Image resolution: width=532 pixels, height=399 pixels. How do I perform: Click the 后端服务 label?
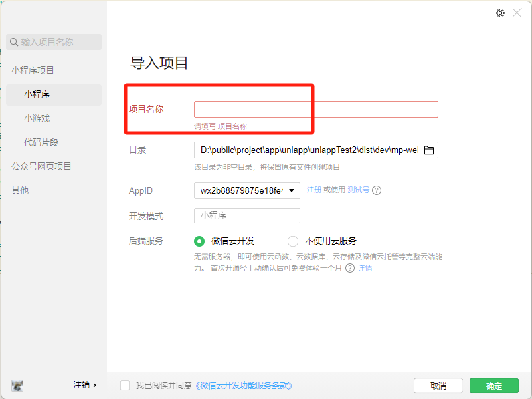pos(146,241)
